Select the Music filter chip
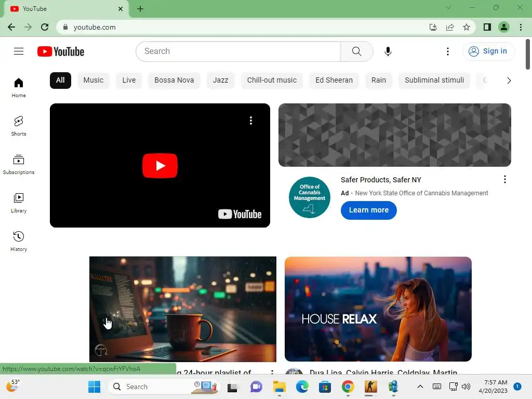This screenshot has width=532, height=399. pos(94,81)
